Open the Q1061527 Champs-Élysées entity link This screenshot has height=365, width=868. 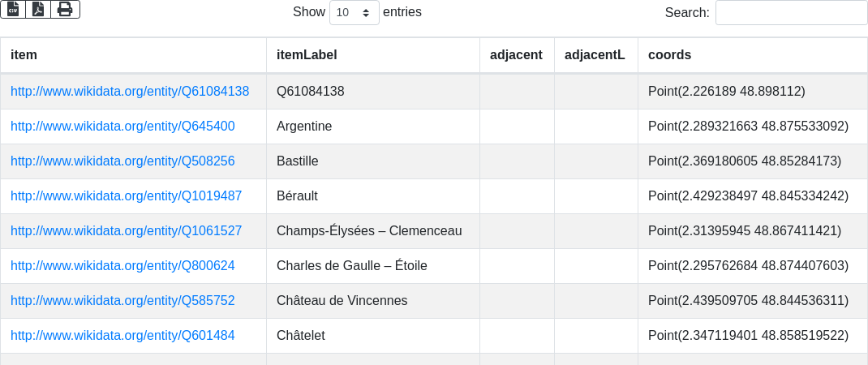[x=126, y=231]
